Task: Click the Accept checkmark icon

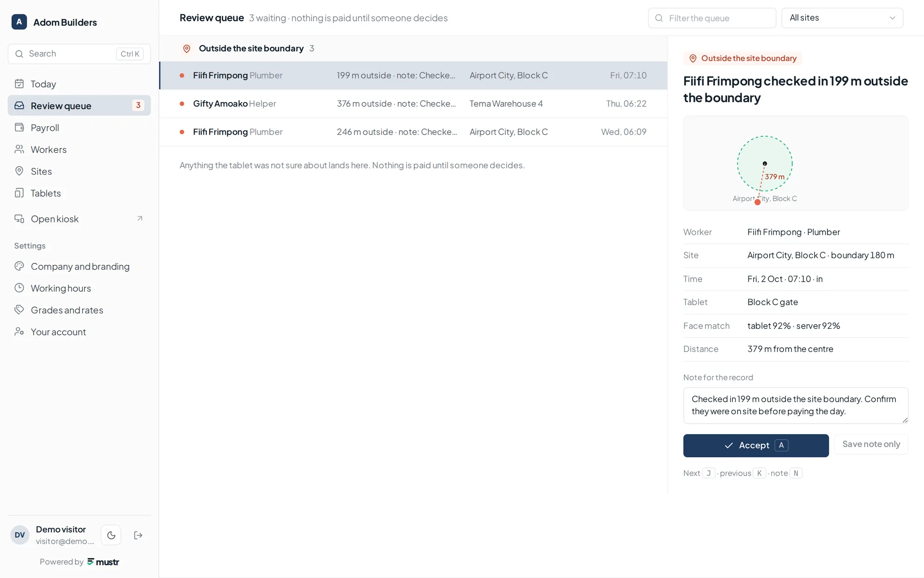Action: (729, 445)
